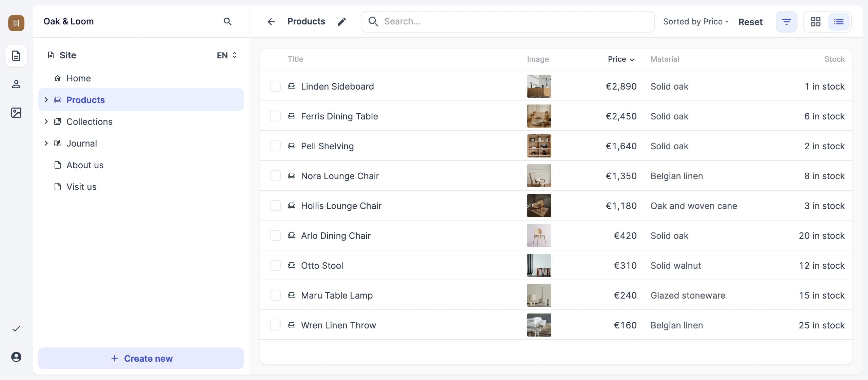Switch to grid view icon
The height and width of the screenshot is (380, 868).
pyautogui.click(x=816, y=22)
